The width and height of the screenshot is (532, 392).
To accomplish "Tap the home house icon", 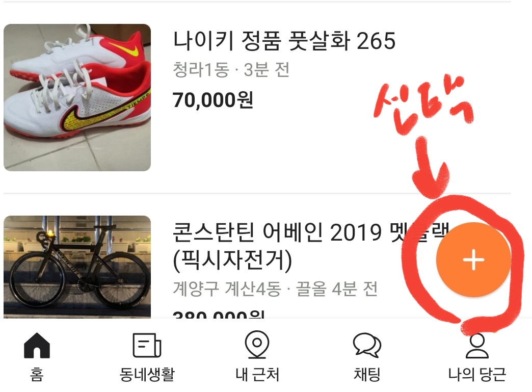I will (x=37, y=345).
